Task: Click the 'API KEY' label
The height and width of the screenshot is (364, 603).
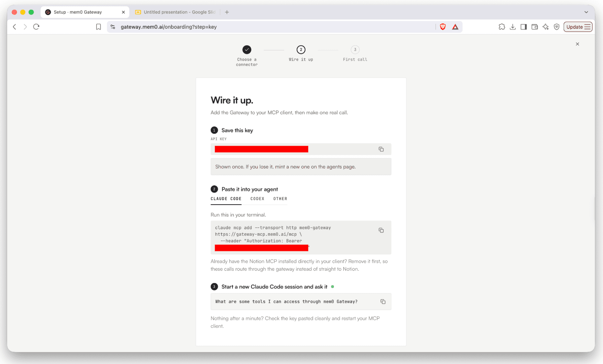Action: 219,139
